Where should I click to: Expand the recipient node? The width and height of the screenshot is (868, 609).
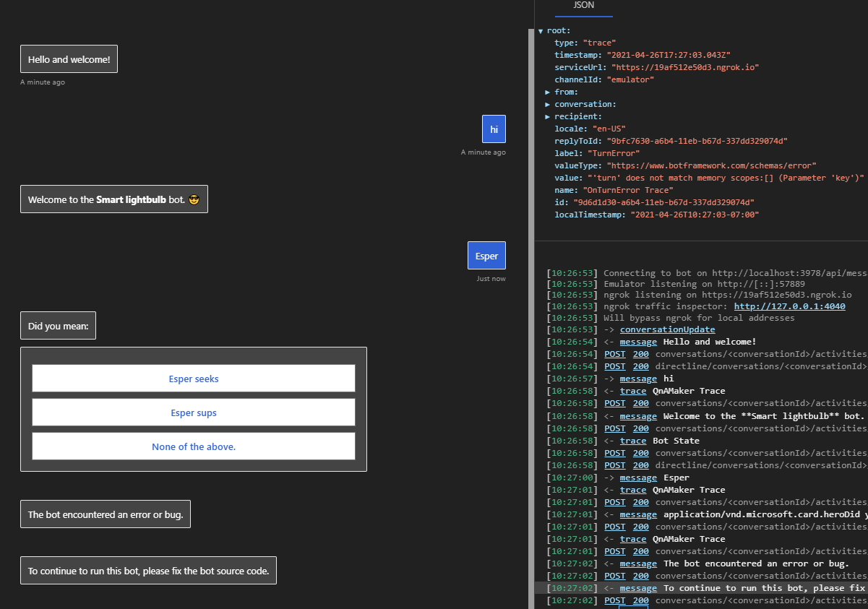point(547,116)
